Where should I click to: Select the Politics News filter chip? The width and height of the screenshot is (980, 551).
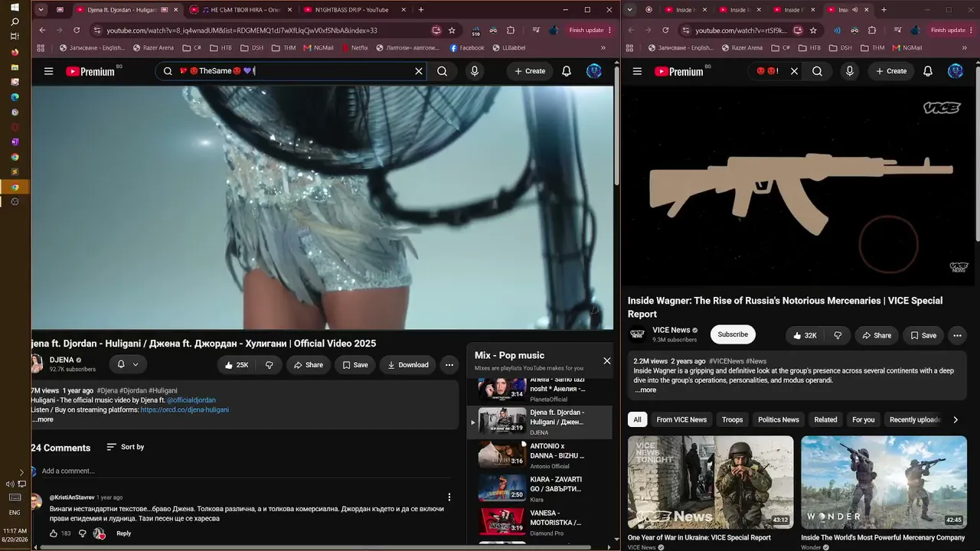click(779, 419)
